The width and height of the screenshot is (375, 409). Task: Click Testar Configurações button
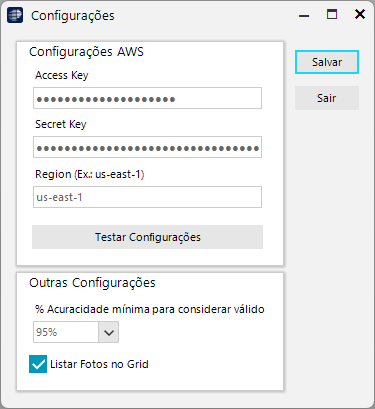click(147, 237)
